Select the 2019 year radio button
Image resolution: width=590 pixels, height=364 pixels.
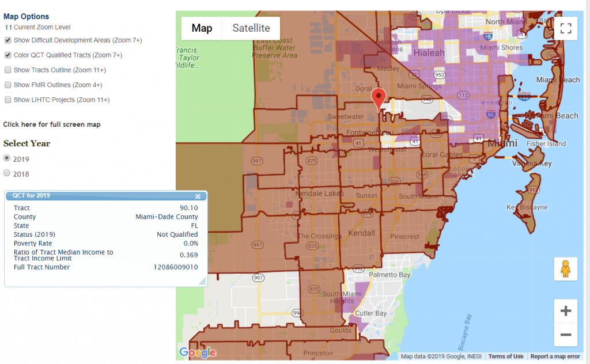tap(7, 158)
